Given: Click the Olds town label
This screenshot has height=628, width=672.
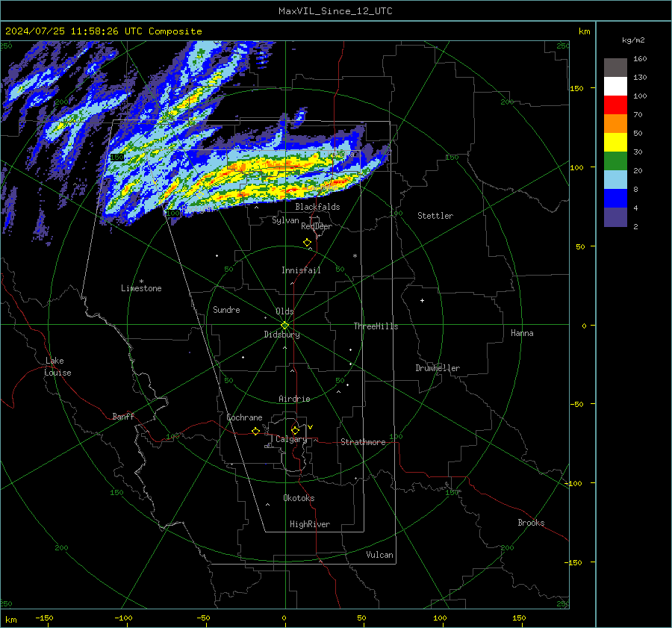Looking at the screenshot, I should 284,311.
